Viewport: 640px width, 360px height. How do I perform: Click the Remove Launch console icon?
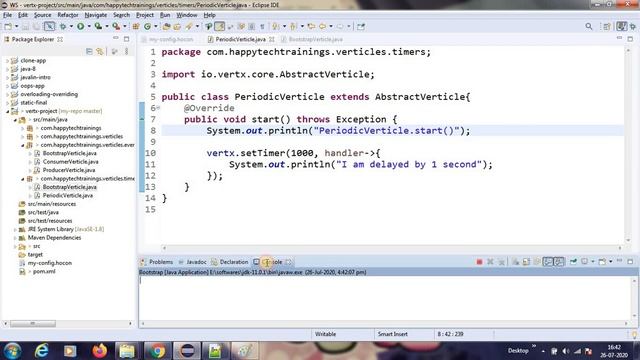click(x=490, y=262)
